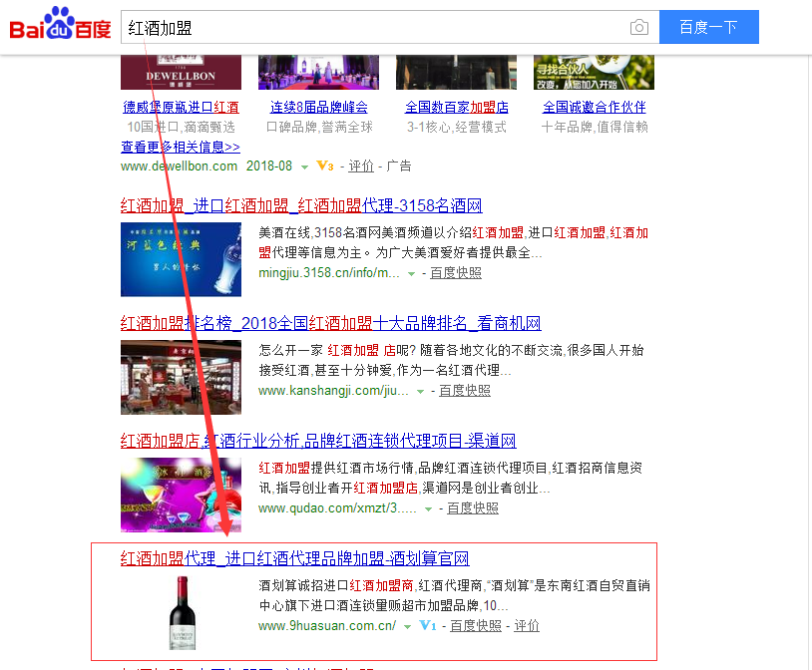Click 评价 next to the dewellbon.com ad
This screenshot has width=812, height=670.
click(361, 167)
